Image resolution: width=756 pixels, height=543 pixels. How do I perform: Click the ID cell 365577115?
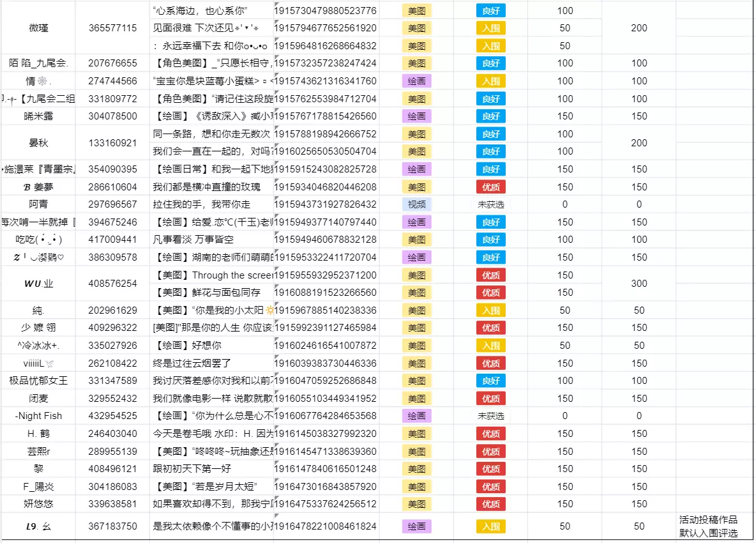112,28
